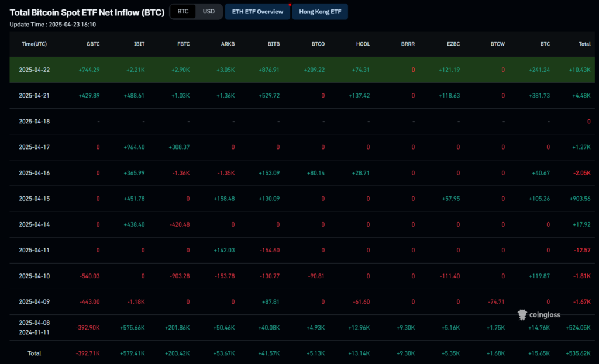The image size is (599, 364).
Task: Click the Time(UTC) column header
Action: click(35, 44)
